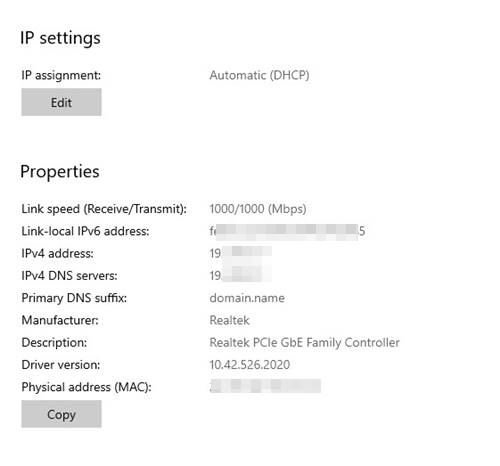This screenshot has width=500, height=466.
Task: Click the Realtek manufacturer value
Action: click(x=229, y=320)
